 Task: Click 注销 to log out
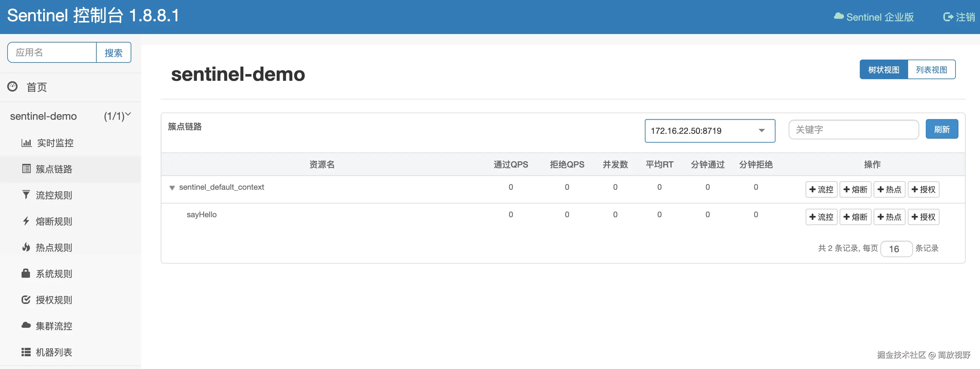coord(959,17)
